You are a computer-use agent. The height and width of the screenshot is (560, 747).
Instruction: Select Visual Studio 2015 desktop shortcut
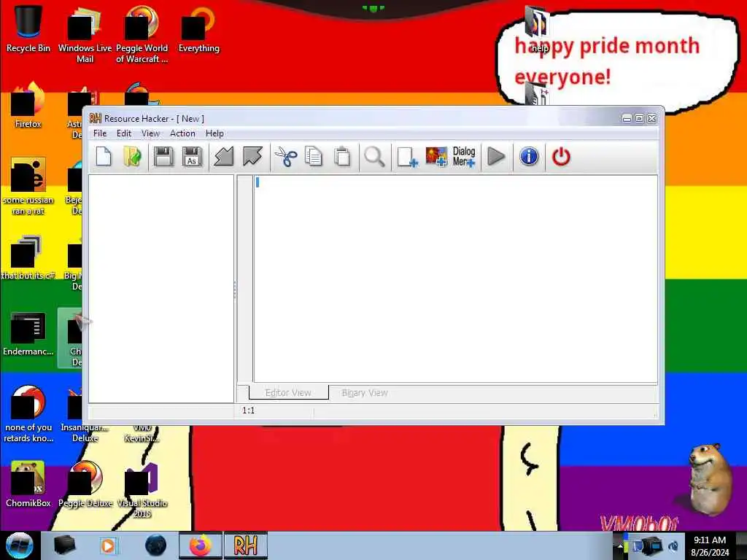pyautogui.click(x=142, y=489)
